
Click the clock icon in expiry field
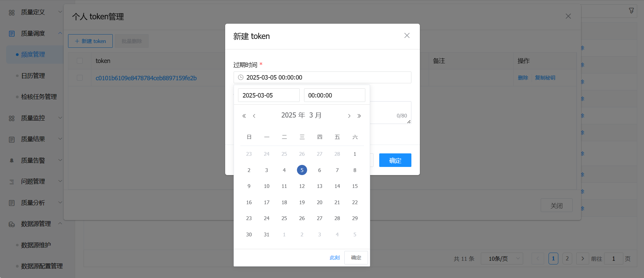click(241, 78)
